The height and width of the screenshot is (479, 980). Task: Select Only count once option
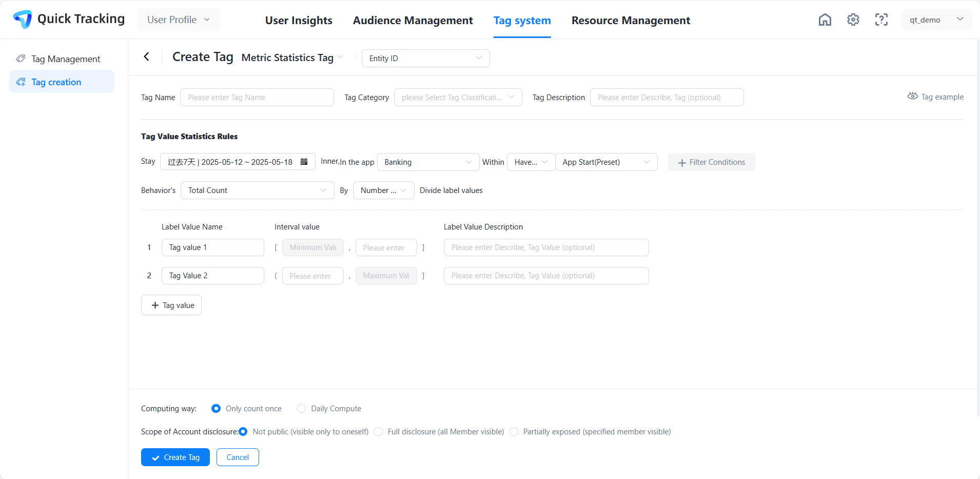click(216, 409)
